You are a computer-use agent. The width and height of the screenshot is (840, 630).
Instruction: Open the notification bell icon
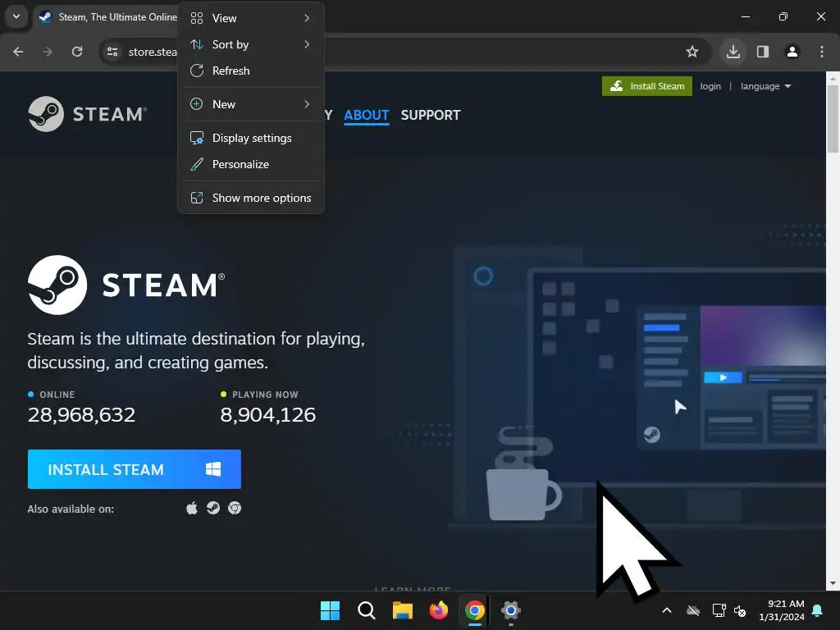pos(818,610)
